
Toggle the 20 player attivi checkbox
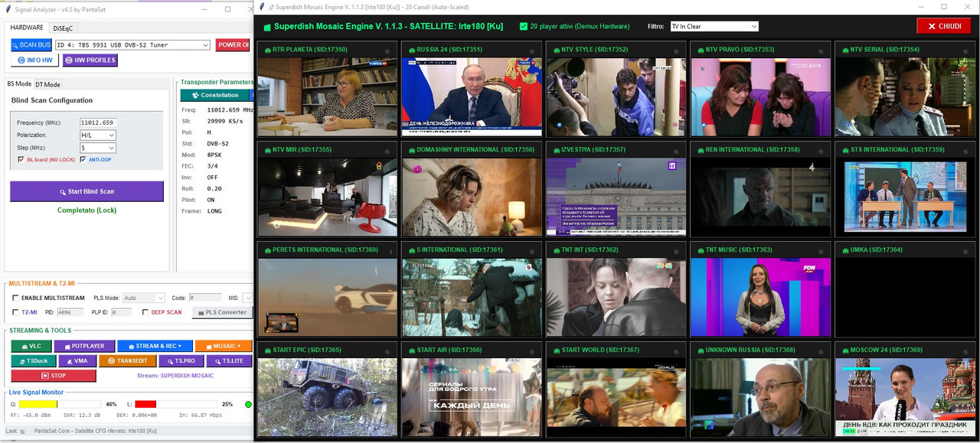[x=524, y=26]
